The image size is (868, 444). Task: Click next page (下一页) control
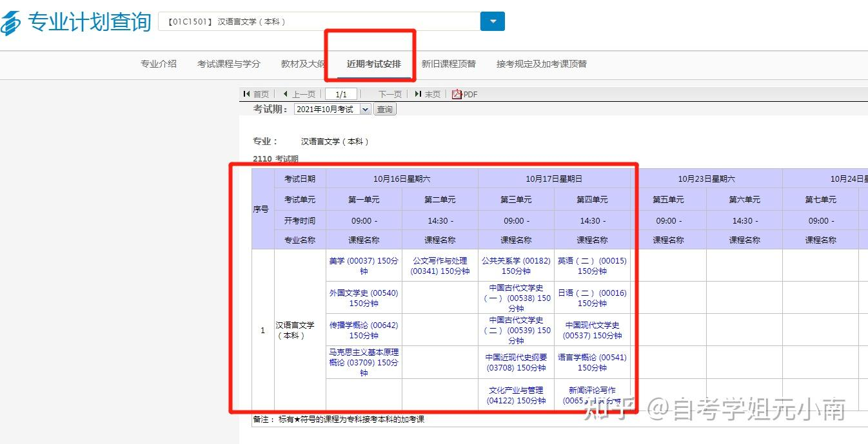[390, 94]
